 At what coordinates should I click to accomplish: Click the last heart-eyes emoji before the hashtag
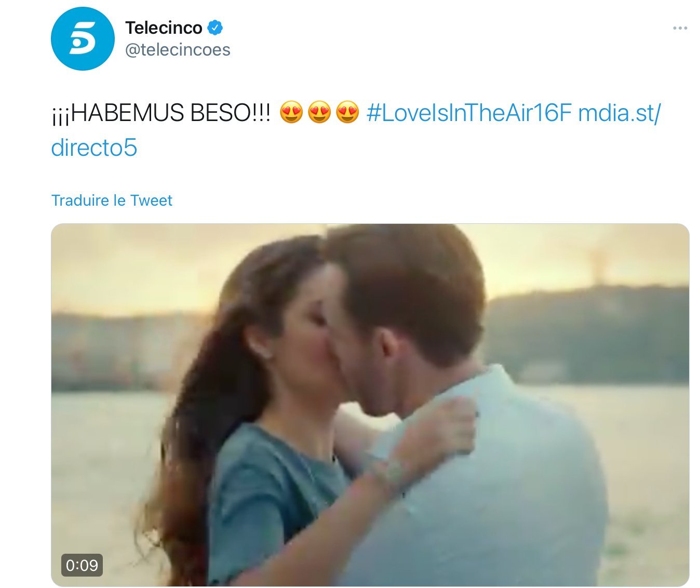click(347, 113)
